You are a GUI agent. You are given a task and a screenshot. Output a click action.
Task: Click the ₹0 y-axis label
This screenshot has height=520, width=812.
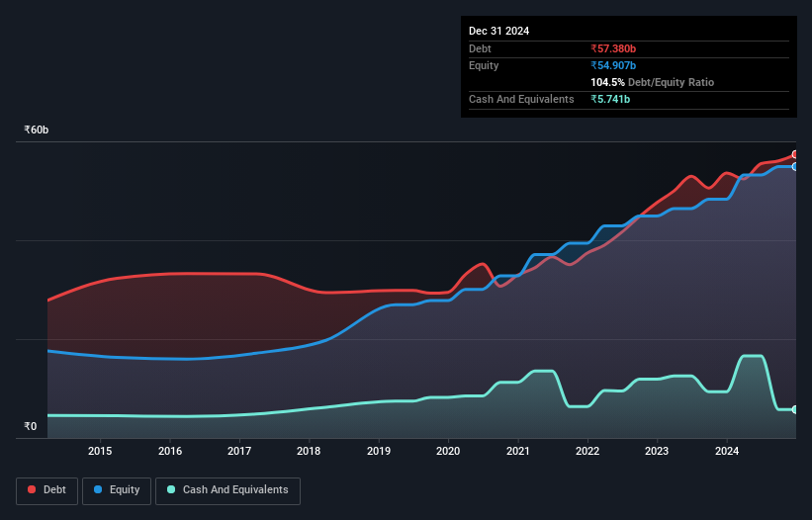pos(31,426)
